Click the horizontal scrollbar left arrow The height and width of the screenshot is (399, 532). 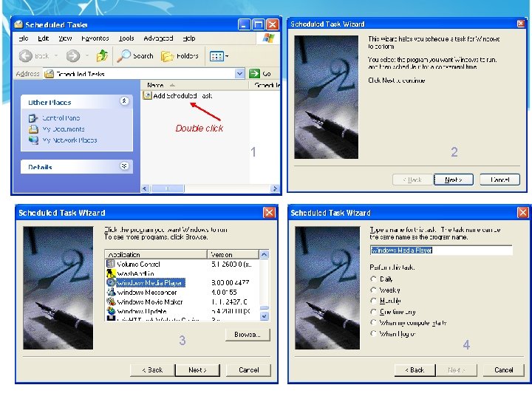click(x=145, y=188)
